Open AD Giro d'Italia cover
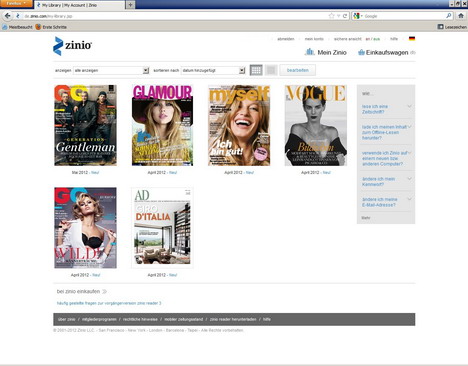Screen dimensions: 468x366 point(162,228)
